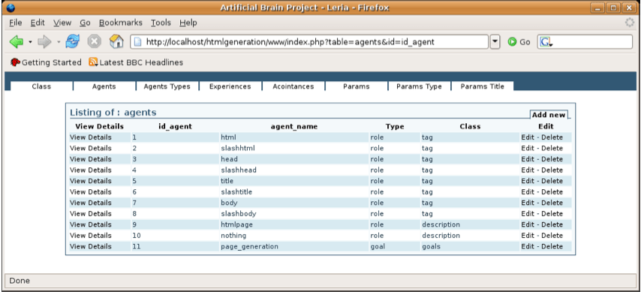Screen dimensions: 644x292
Task: Edit the htmlpage agent row
Action: coord(528,224)
